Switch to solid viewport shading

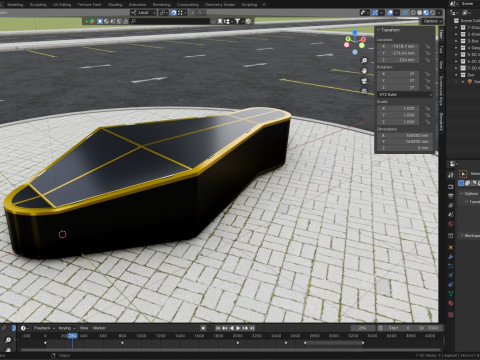420,13
